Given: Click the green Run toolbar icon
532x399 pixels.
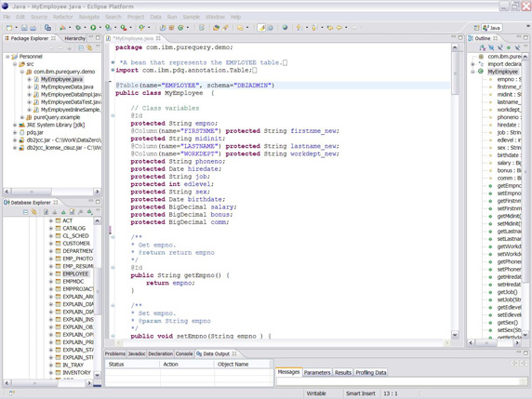Looking at the screenshot, I should coord(93,28).
